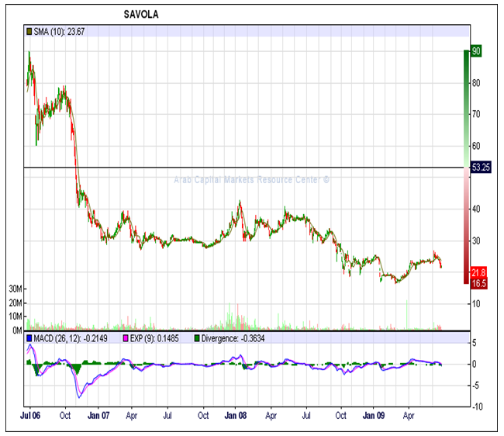Click the red 21.8 price tag
The width and height of the screenshot is (504, 436).
[478, 272]
